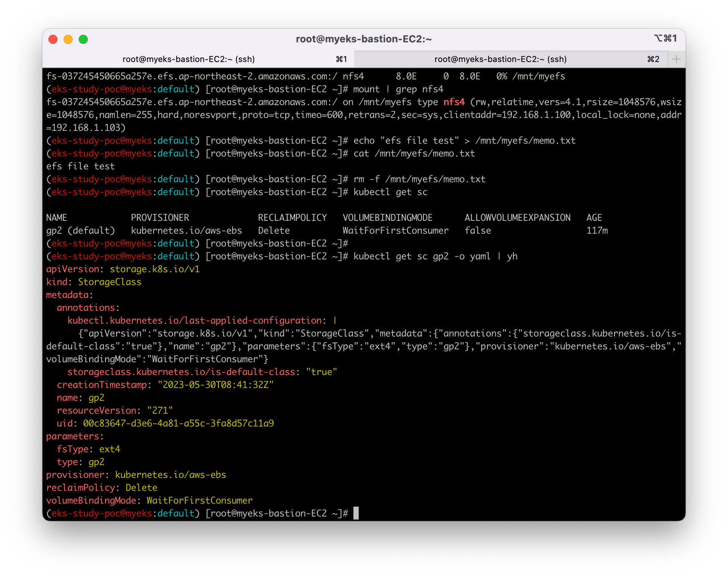Click the 'gp2 (default)' storage class name

(80, 231)
